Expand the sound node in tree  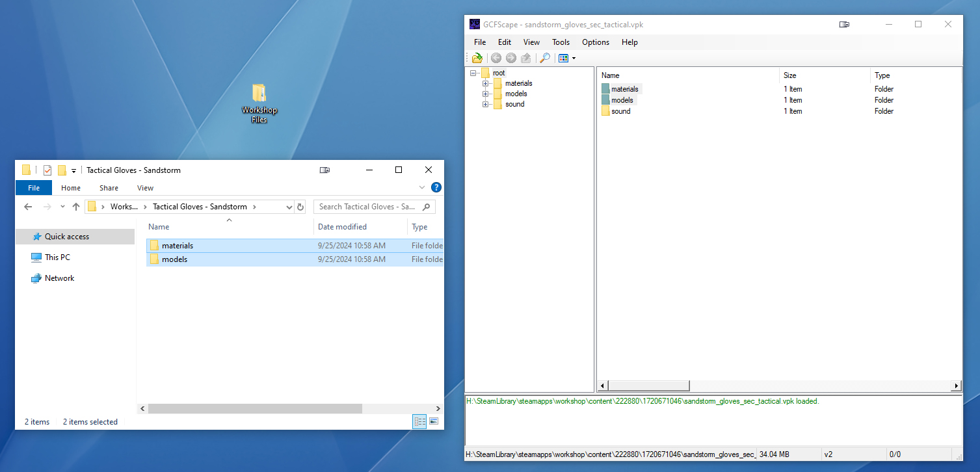point(485,104)
